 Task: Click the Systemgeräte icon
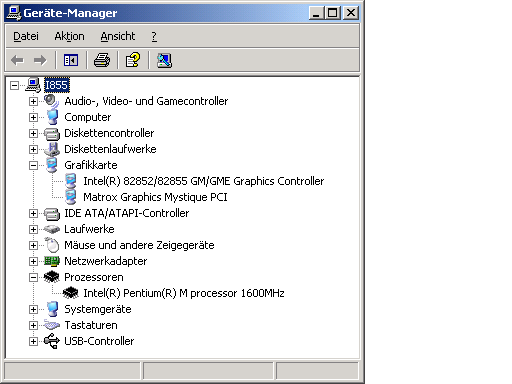point(52,309)
